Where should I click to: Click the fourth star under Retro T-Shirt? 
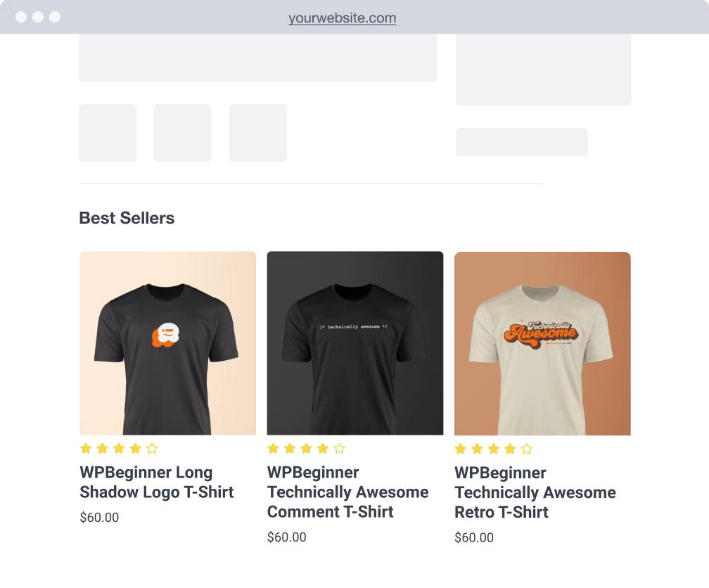tap(511, 449)
